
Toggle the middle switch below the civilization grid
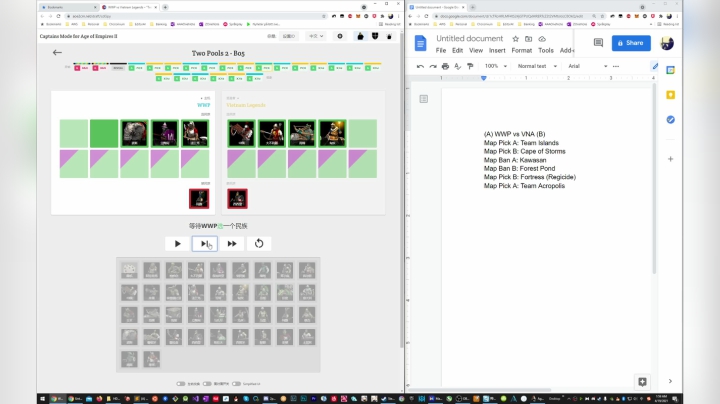tap(208, 384)
